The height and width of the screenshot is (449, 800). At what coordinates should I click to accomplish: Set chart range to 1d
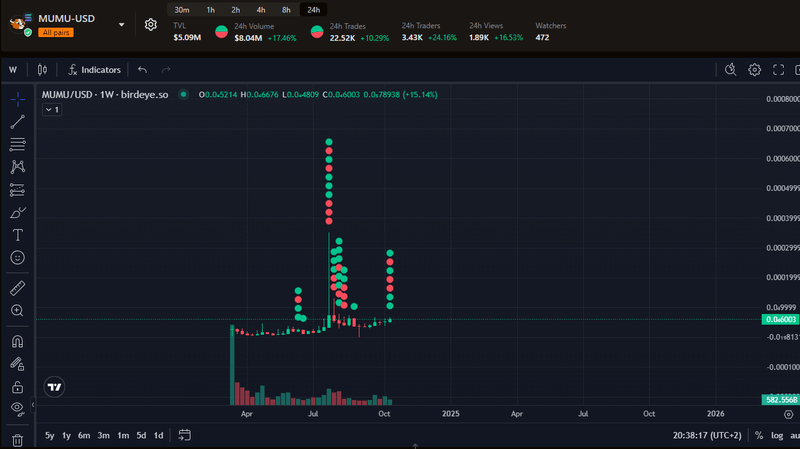coord(159,435)
